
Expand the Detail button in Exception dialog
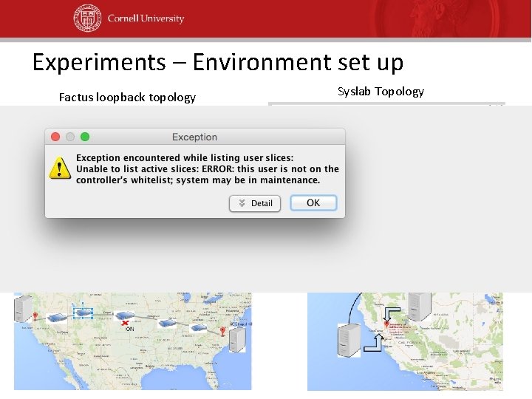coord(255,203)
